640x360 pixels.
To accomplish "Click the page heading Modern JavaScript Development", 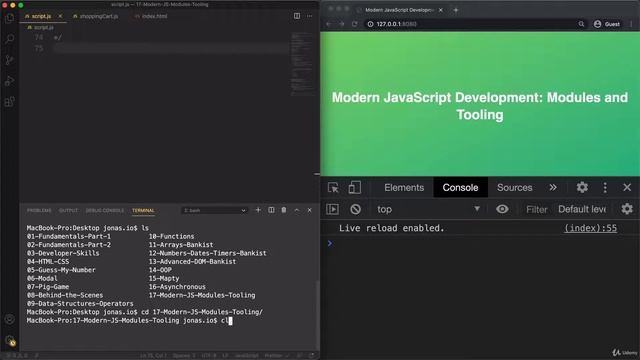I will [x=480, y=106].
